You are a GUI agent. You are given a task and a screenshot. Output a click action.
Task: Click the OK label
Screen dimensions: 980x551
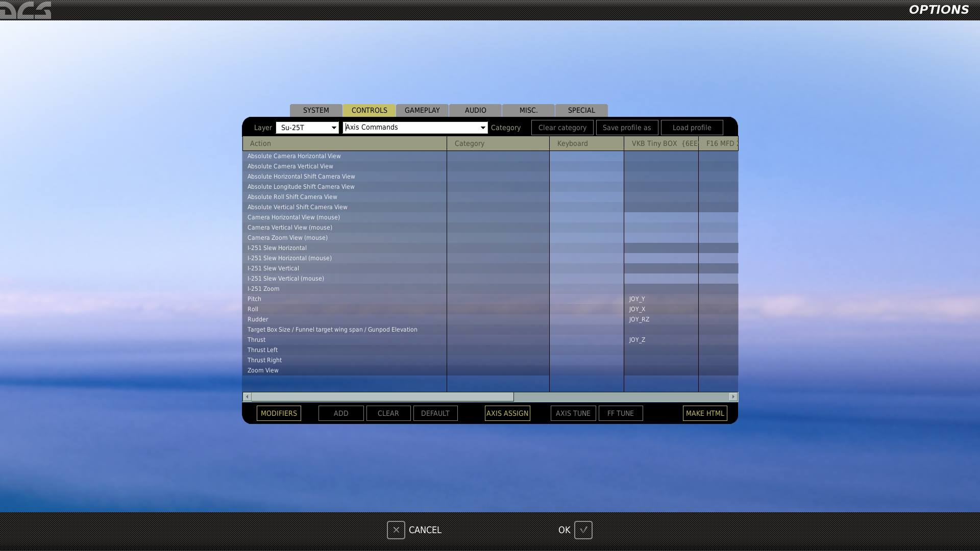(564, 530)
